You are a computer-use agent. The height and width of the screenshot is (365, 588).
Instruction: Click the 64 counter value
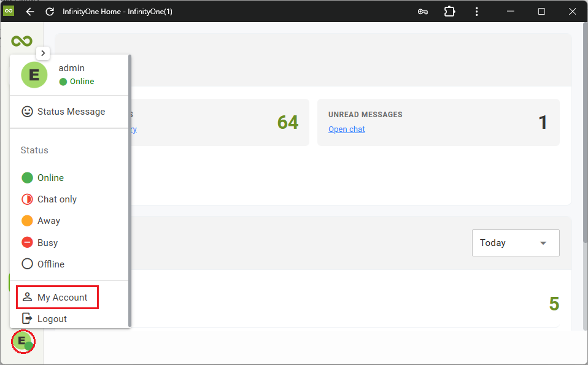[x=288, y=122]
